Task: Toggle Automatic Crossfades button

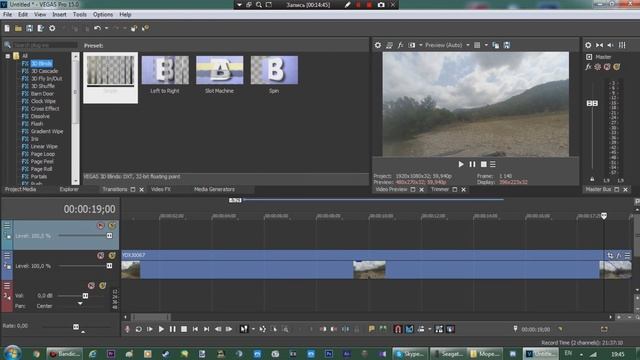Action: tap(409, 329)
